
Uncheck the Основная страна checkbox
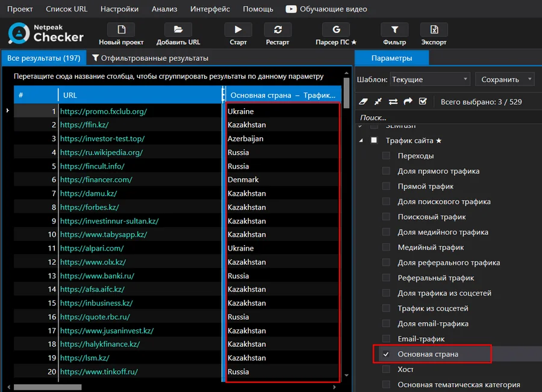pos(386,354)
